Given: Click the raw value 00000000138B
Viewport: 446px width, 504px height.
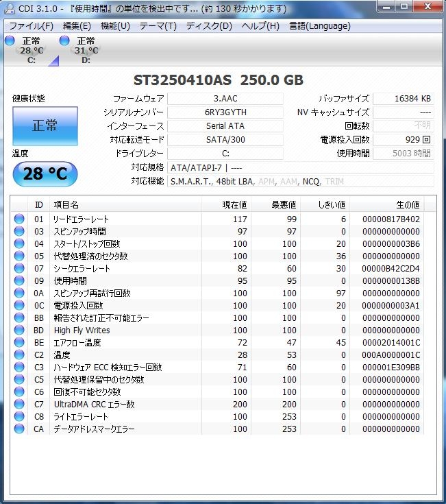Looking at the screenshot, I should (391, 281).
